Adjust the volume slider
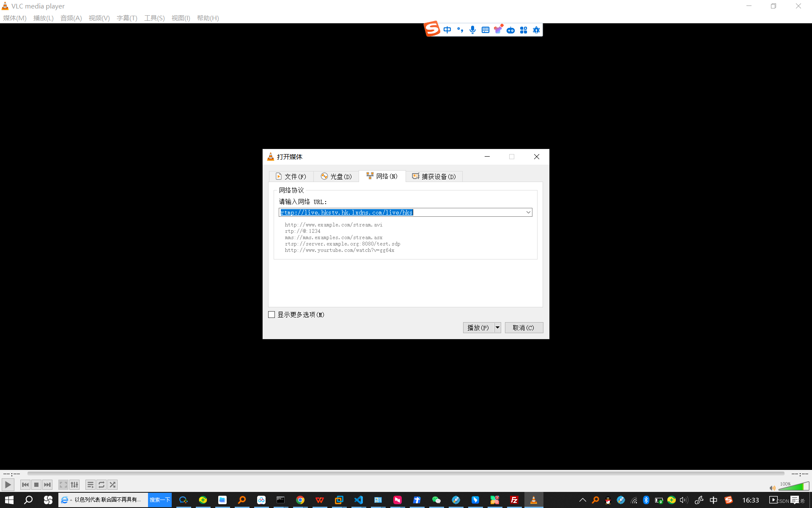Image resolution: width=812 pixels, height=508 pixels. [793, 487]
